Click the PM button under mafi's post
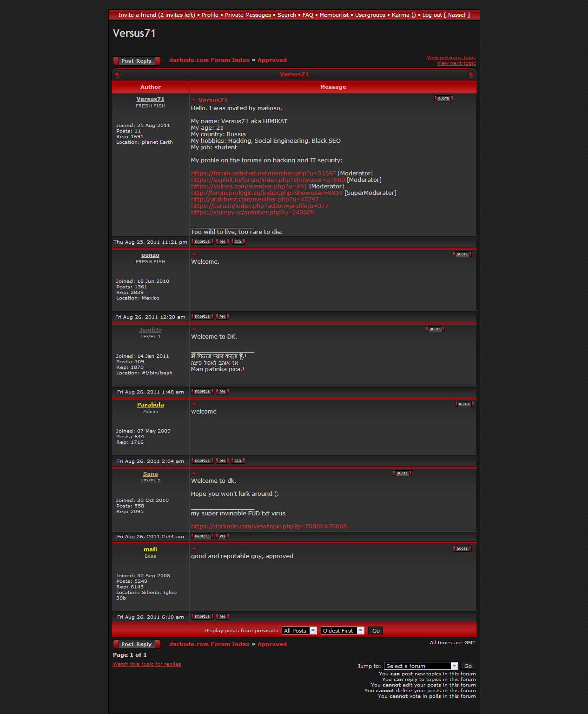 (x=222, y=617)
